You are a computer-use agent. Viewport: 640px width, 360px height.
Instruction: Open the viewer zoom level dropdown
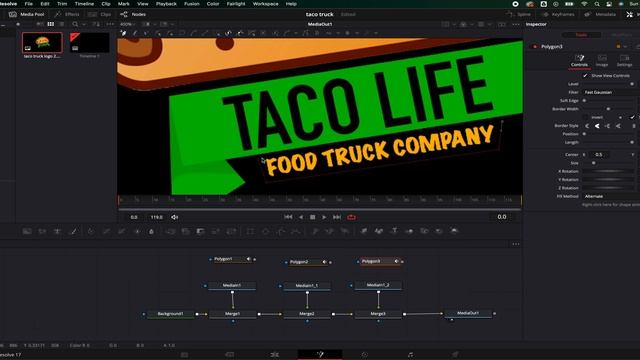click(x=127, y=24)
